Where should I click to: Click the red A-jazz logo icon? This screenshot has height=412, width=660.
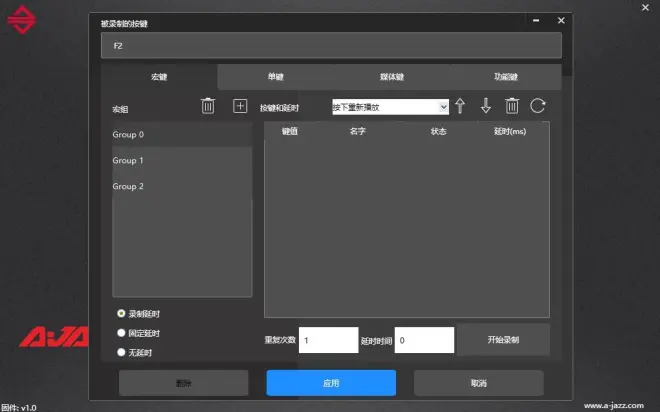click(x=20, y=20)
